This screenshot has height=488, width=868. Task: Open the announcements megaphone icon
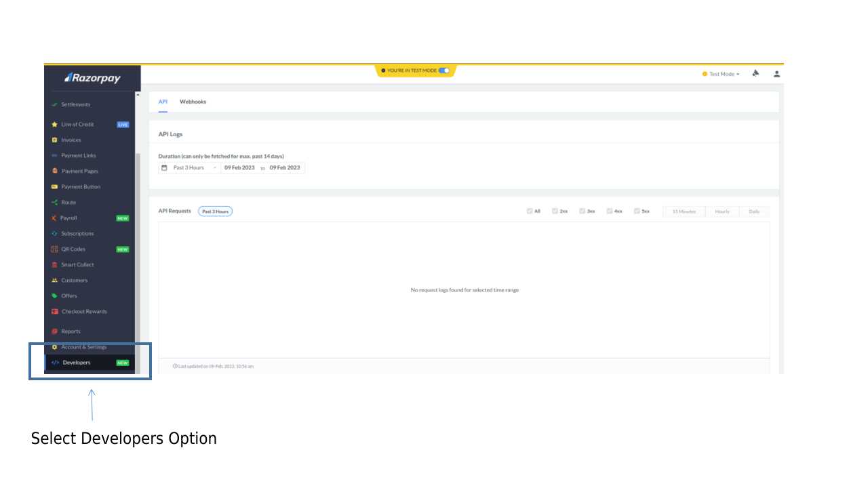point(755,73)
